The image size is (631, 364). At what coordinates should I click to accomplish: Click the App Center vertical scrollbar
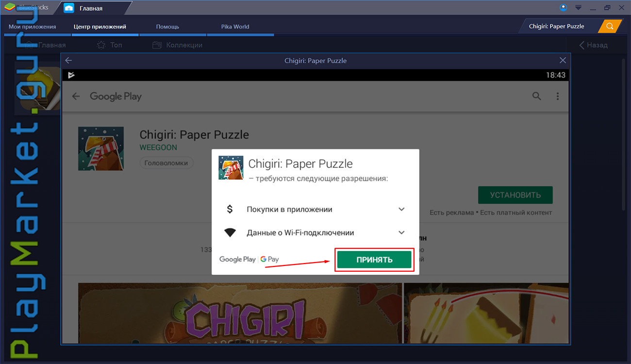click(625, 134)
